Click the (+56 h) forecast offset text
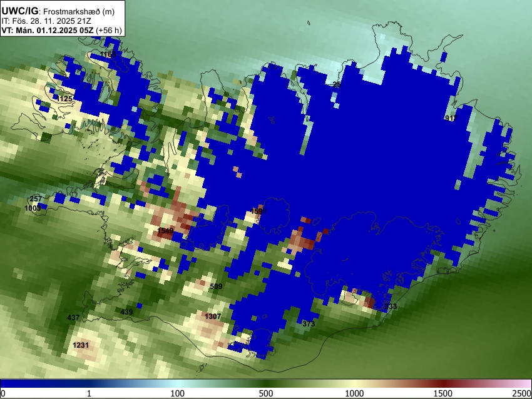Screen dimensions: 532x399 pyautogui.click(x=108, y=30)
